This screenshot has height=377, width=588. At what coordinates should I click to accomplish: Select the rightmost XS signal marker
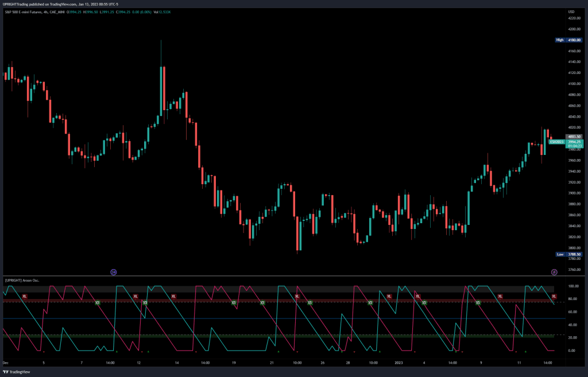coord(477,302)
